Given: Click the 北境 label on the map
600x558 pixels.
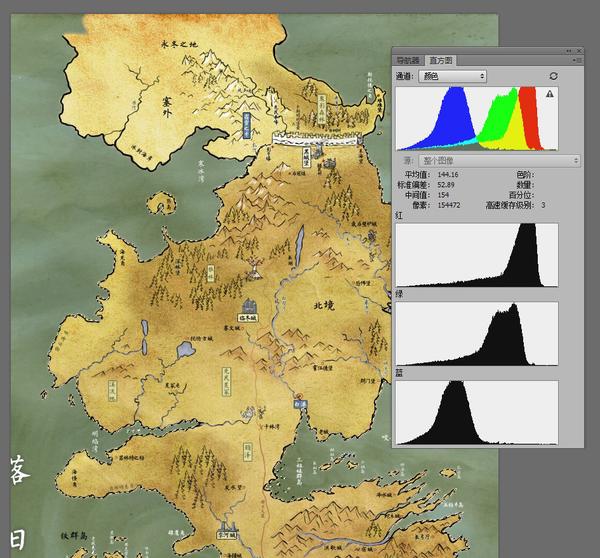Looking at the screenshot, I should coord(324,305).
